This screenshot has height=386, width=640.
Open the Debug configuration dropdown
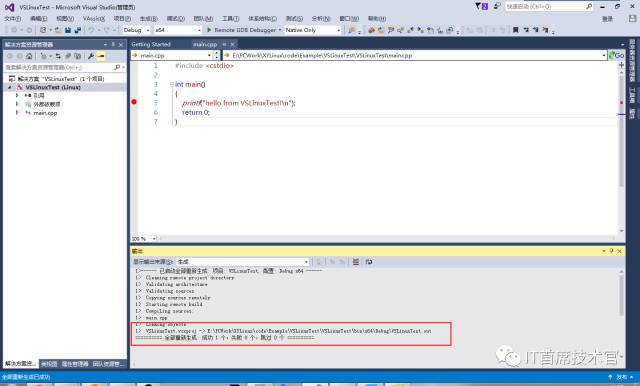136,30
